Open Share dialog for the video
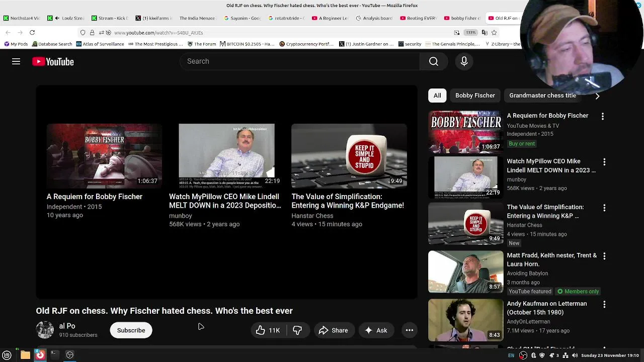Image resolution: width=644 pixels, height=362 pixels. [x=333, y=330]
